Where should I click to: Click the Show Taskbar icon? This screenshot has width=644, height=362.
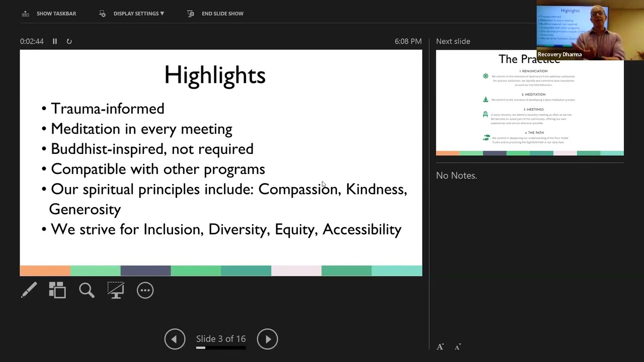tap(25, 14)
